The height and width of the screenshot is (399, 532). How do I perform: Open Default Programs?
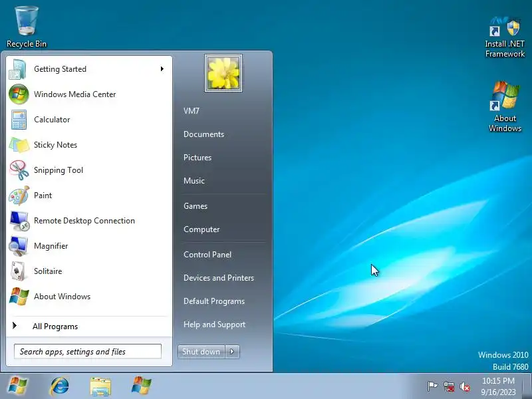coord(213,301)
